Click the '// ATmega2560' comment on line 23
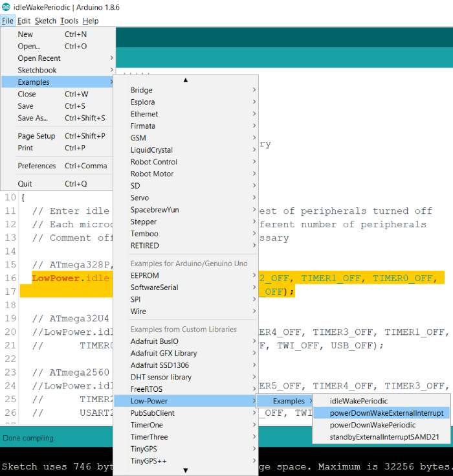 [x=71, y=372]
